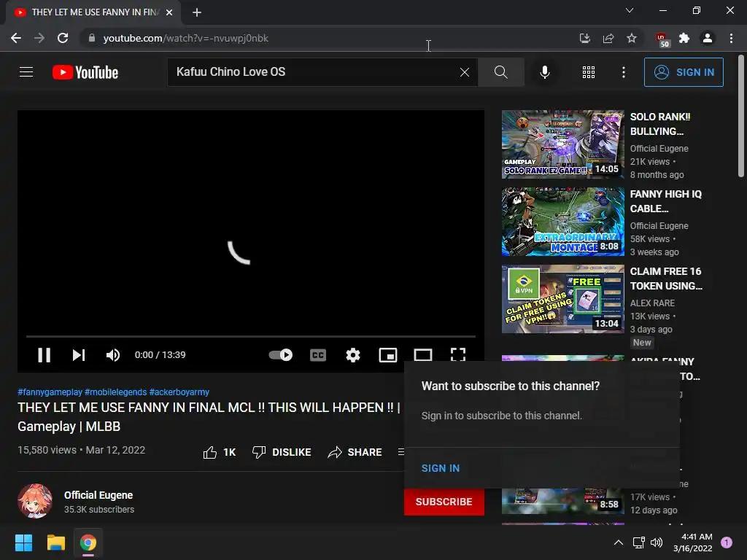The image size is (747, 560).
Task: Open CLAIM FREE 16 TOKEN video thumbnail
Action: coord(562,298)
